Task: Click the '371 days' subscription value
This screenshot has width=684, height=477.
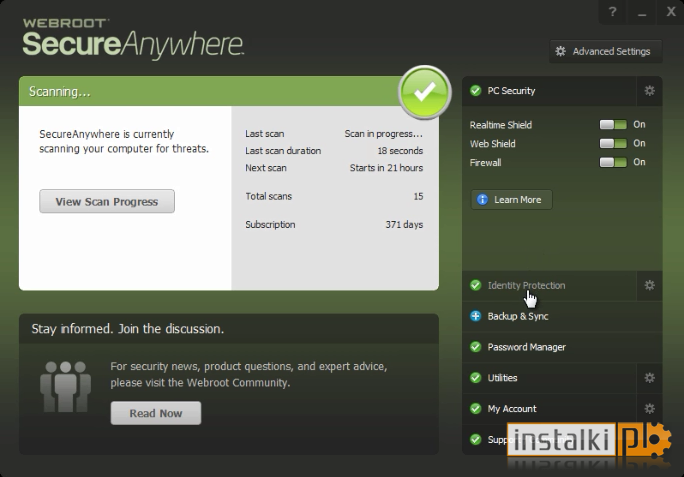Action: pyautogui.click(x=404, y=225)
